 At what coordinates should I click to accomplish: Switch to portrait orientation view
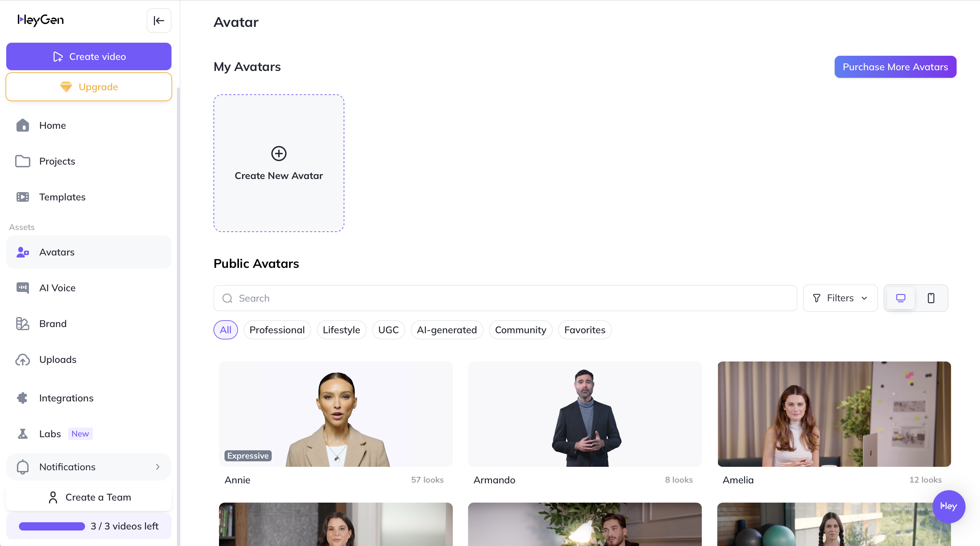931,298
